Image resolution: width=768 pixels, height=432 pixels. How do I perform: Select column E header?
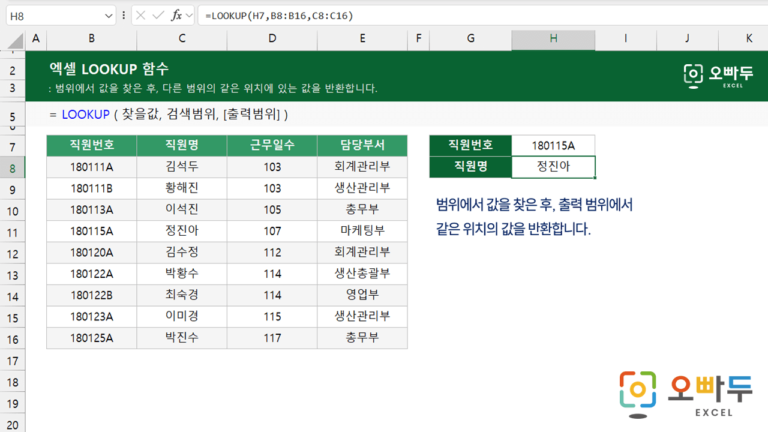click(362, 39)
